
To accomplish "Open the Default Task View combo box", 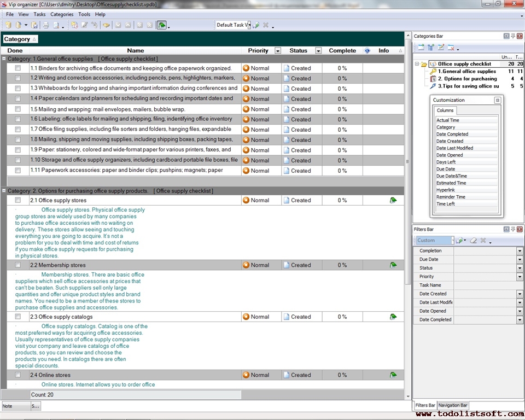I will [x=249, y=25].
